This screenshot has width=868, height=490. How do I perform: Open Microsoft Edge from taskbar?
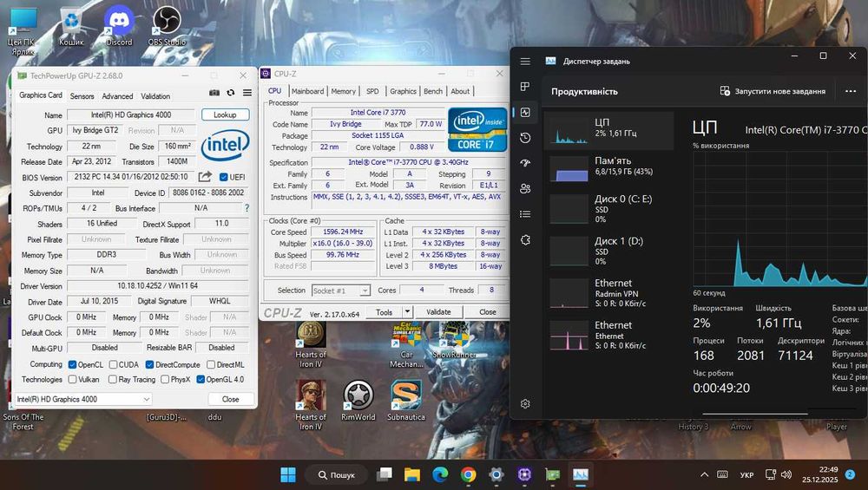pyautogui.click(x=440, y=474)
